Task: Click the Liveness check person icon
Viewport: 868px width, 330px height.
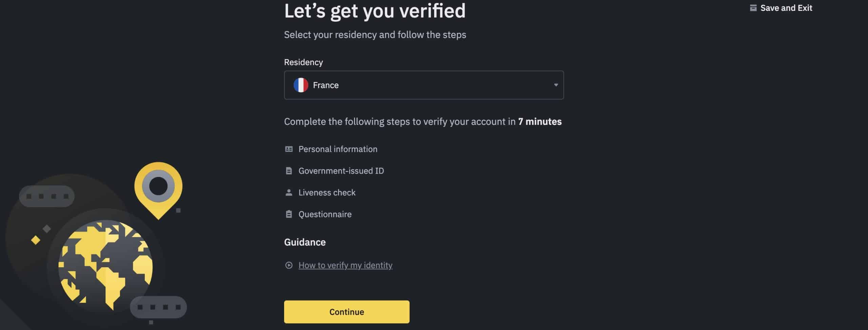Action: point(289,193)
